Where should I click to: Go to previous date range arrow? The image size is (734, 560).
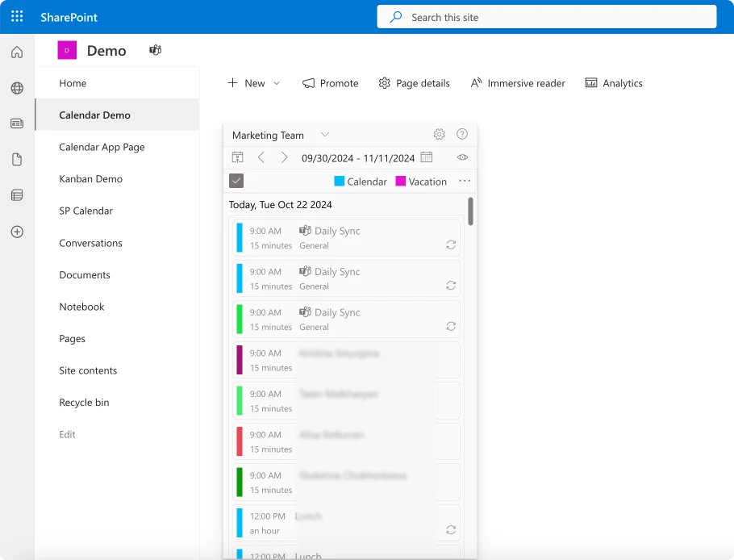click(x=261, y=157)
